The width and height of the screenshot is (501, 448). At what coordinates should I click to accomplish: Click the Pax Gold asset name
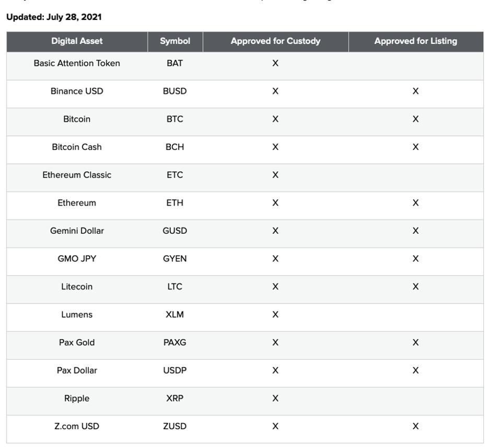[77, 343]
